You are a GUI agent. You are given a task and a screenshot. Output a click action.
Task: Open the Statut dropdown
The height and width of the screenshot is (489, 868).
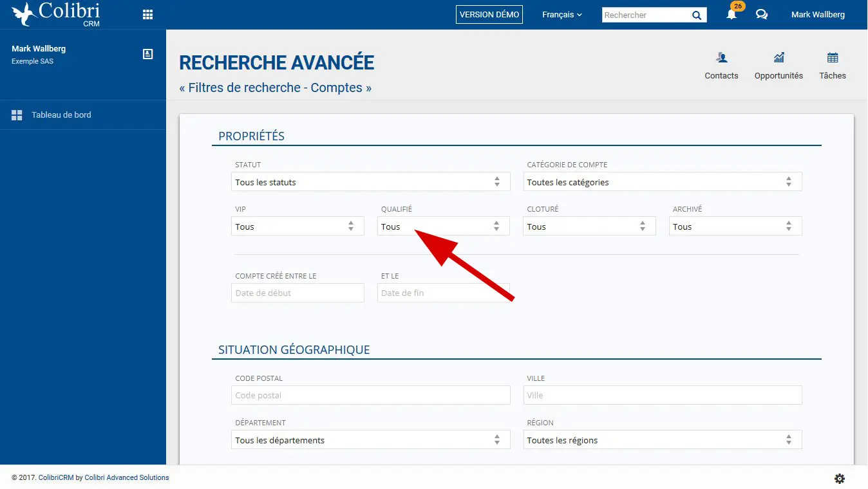tap(371, 182)
